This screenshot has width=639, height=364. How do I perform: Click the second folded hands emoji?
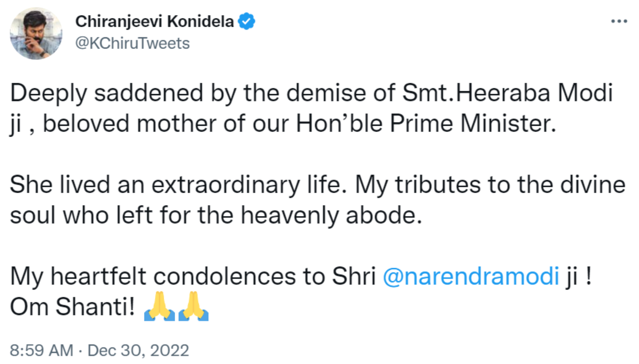(193, 306)
